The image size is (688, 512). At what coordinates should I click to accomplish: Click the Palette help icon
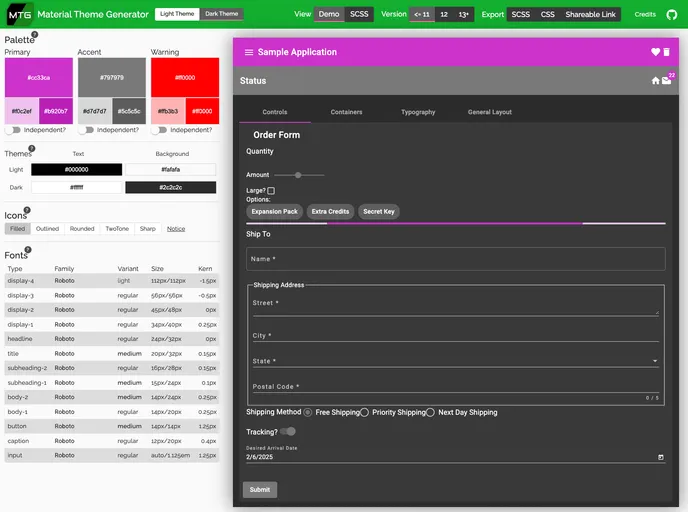tap(35, 34)
